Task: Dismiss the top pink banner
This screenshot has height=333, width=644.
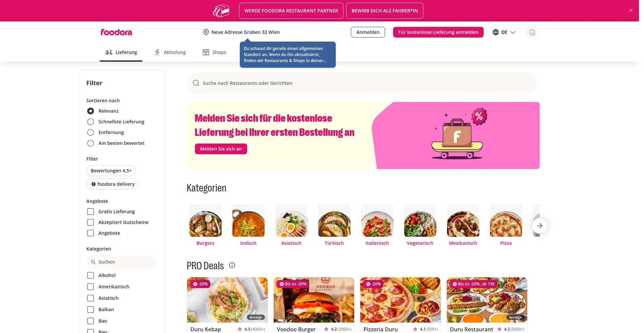Action: pos(631,10)
